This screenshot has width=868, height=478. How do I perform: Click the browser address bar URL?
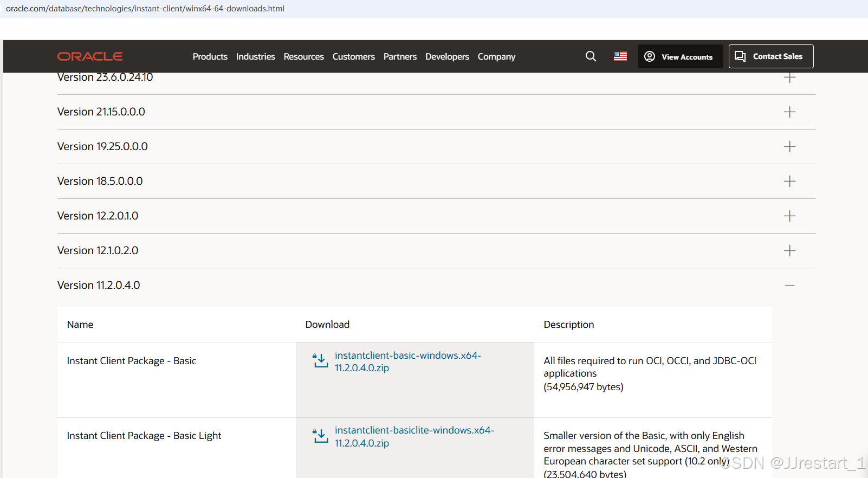pyautogui.click(x=145, y=9)
